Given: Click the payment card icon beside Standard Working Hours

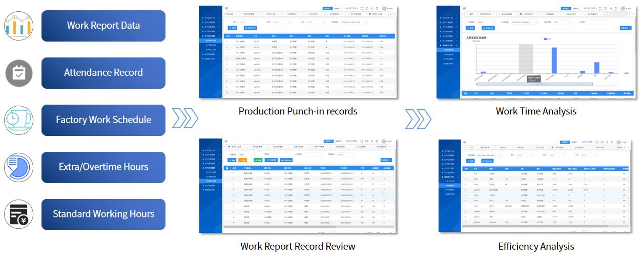Looking at the screenshot, I should pyautogui.click(x=19, y=214).
